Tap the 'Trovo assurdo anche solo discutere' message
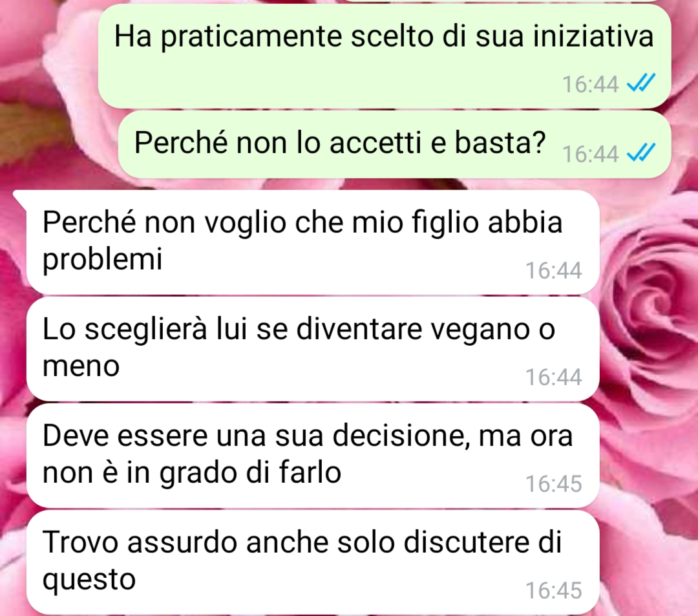 (313, 562)
